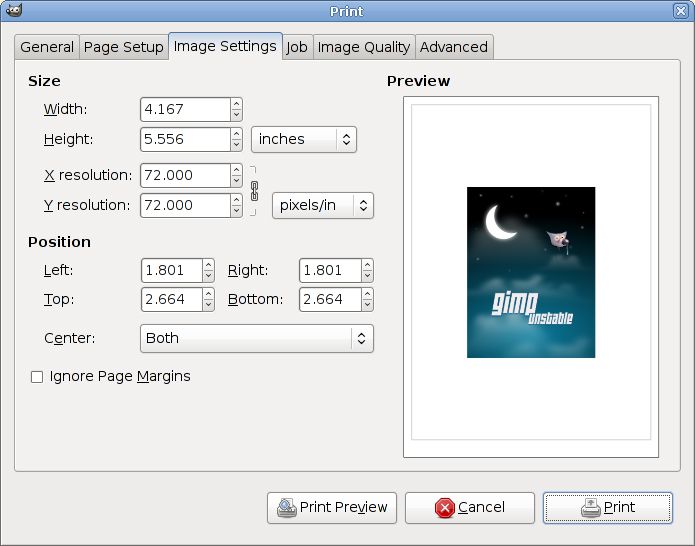
Task: Increase Width using the up stepper arrow
Action: pyautogui.click(x=236, y=104)
